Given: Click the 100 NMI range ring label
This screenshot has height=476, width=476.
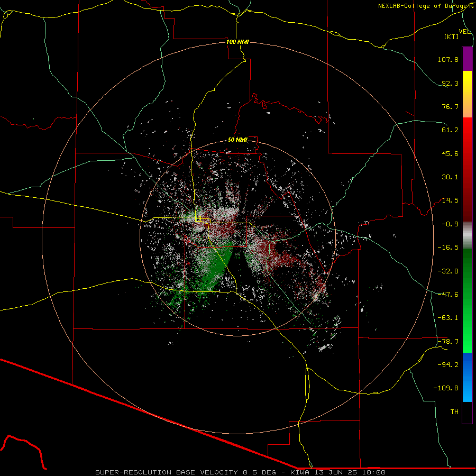Looking at the screenshot, I should click(x=237, y=42).
